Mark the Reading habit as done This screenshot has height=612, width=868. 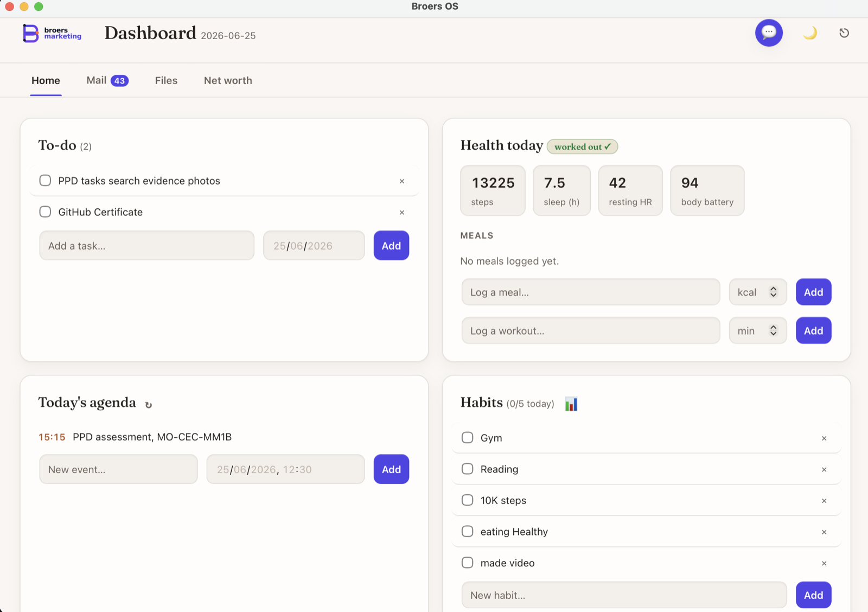467,469
